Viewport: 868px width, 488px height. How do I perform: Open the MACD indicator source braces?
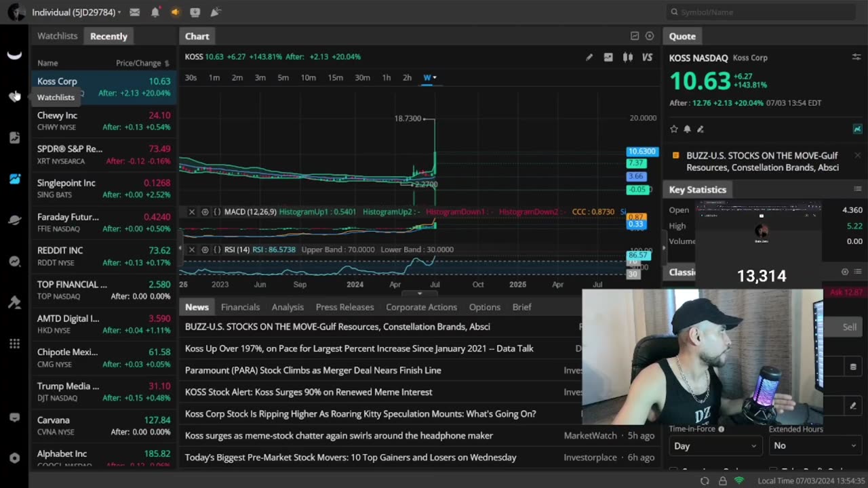point(217,212)
